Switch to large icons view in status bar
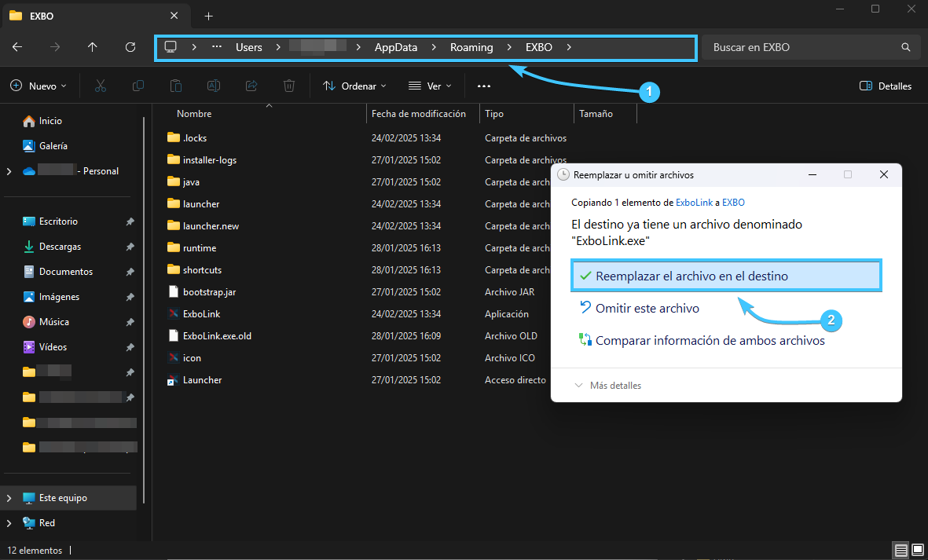928x560 pixels. tap(917, 551)
